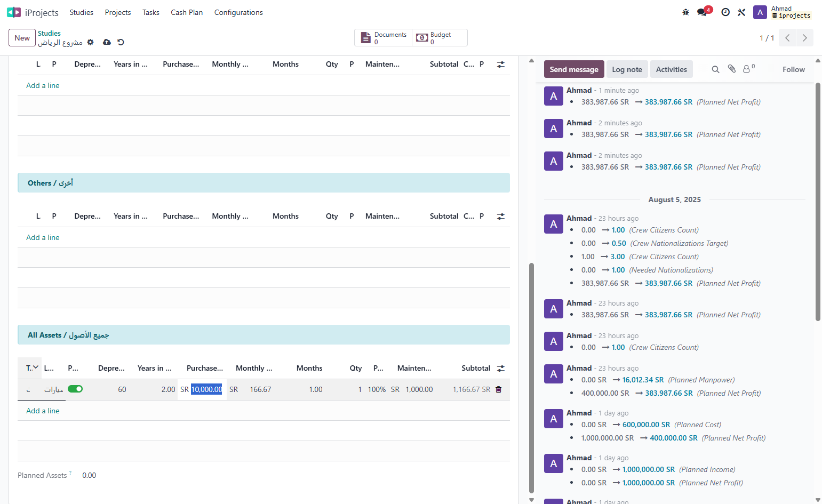Click Follow in the chatter
Viewport: 822px width, 504px height.
[x=793, y=69]
